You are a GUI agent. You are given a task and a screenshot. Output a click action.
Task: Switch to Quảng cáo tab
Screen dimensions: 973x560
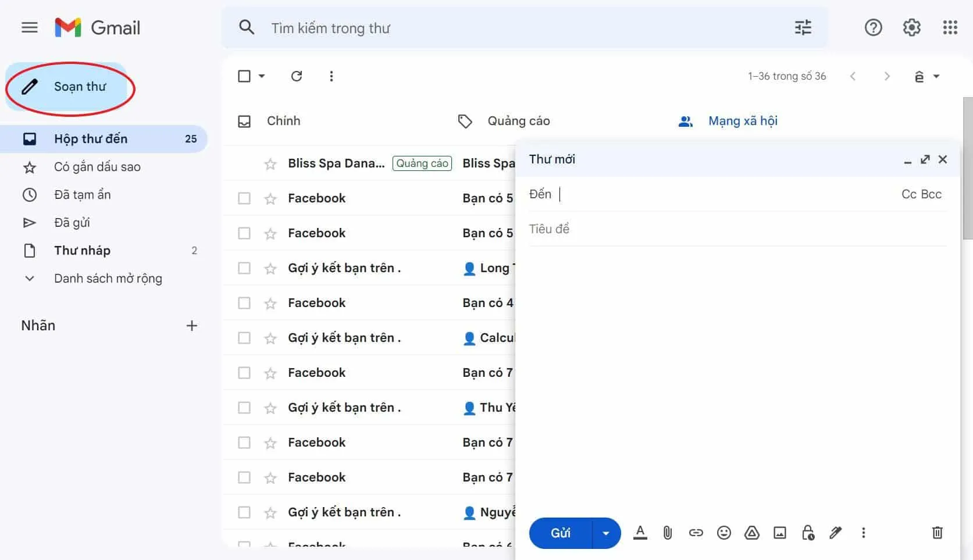pyautogui.click(x=518, y=121)
